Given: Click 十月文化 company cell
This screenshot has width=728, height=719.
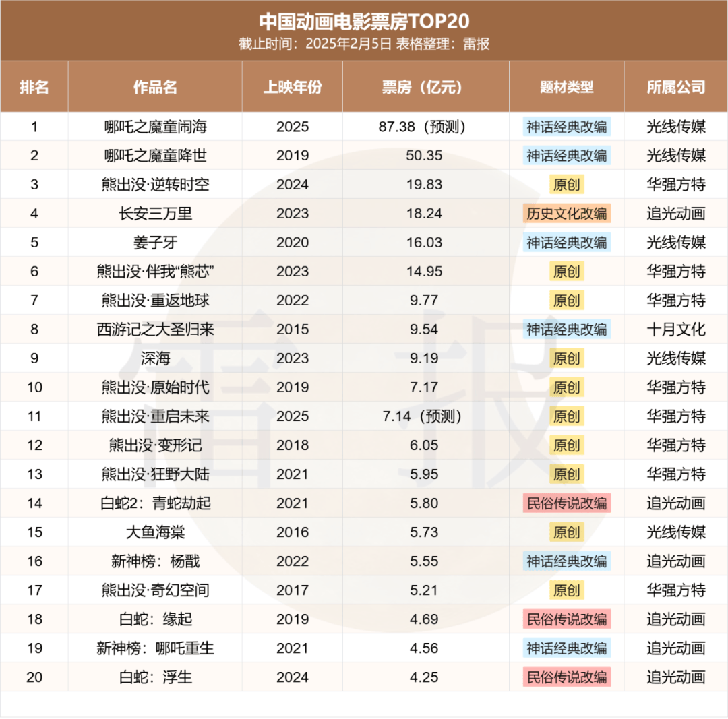Looking at the screenshot, I should pyautogui.click(x=676, y=330).
